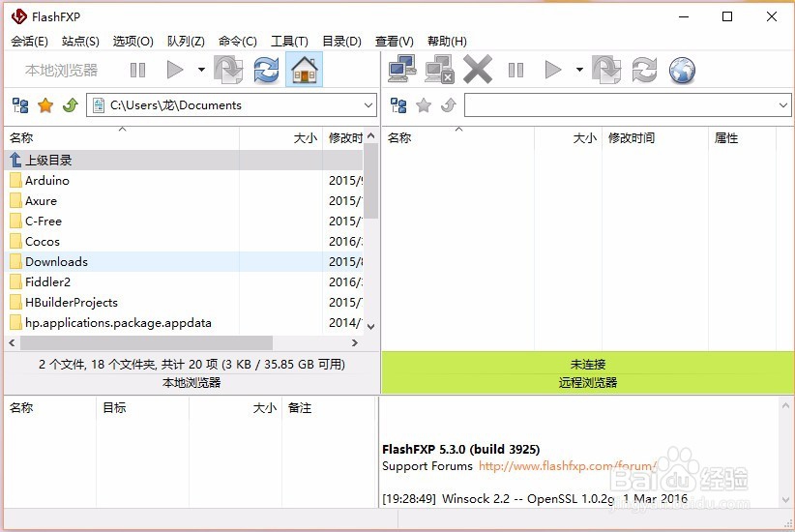Screen dimensions: 795x532
Task: Open the 会话(E) menu
Action: 29,41
